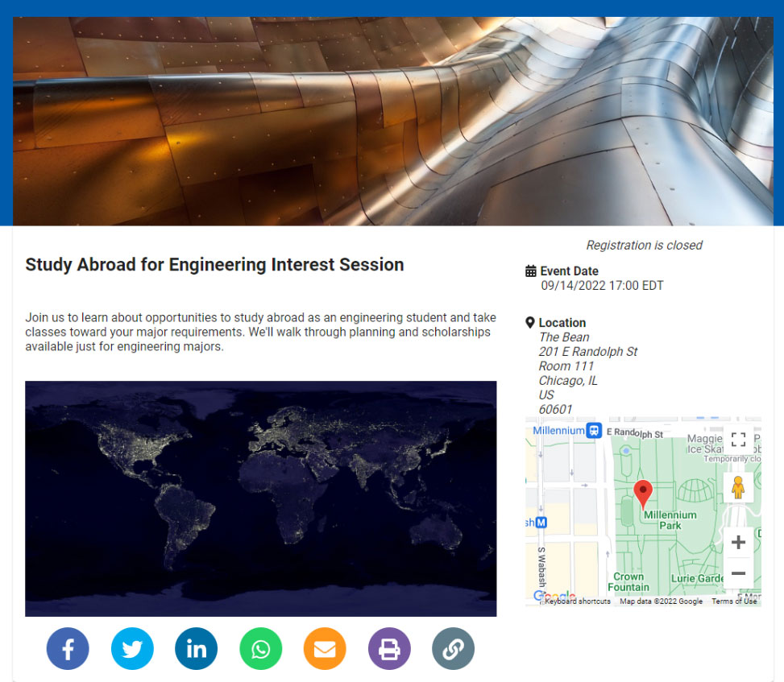Screen dimensions: 784x682
Task: Copy the event link
Action: (453, 648)
